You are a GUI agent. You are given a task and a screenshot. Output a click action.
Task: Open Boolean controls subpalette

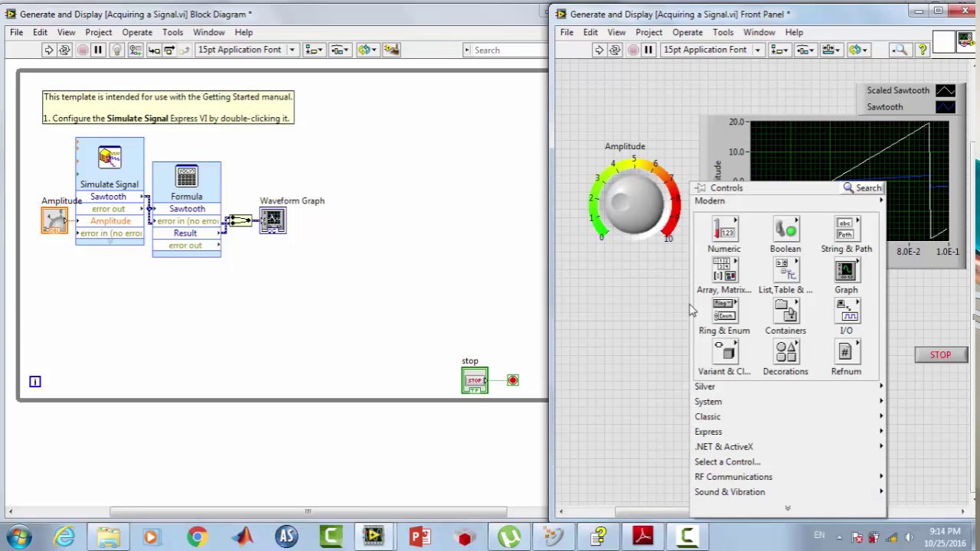point(785,235)
